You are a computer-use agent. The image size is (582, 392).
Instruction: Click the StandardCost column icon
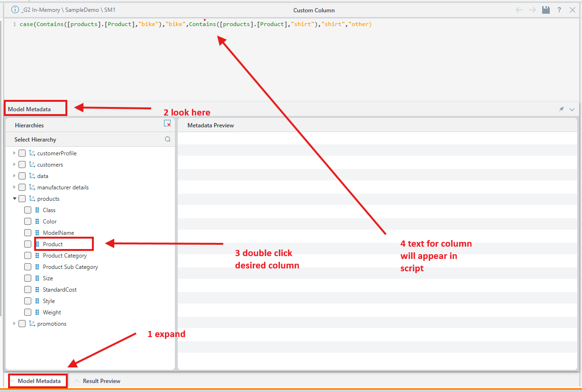coord(37,290)
